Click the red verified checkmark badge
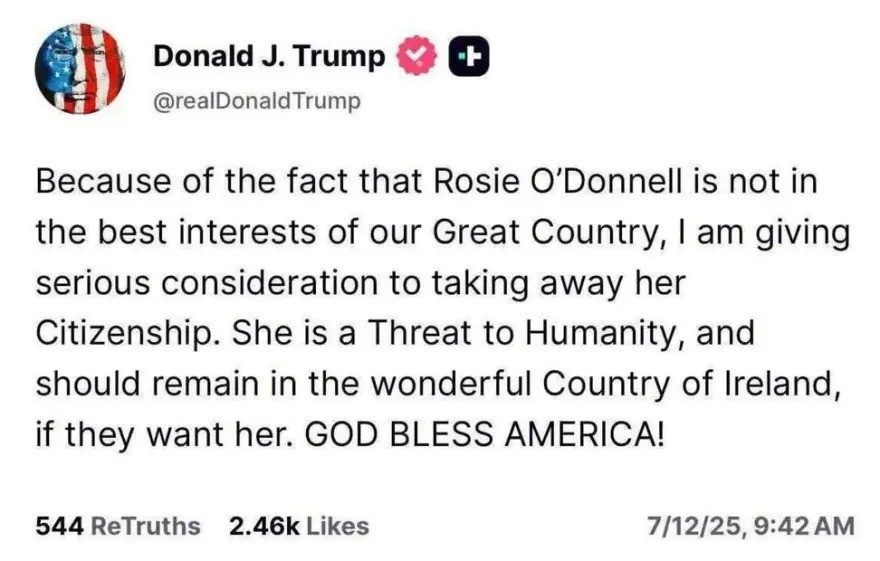Image resolution: width=880 pixels, height=561 pixels. click(x=417, y=55)
